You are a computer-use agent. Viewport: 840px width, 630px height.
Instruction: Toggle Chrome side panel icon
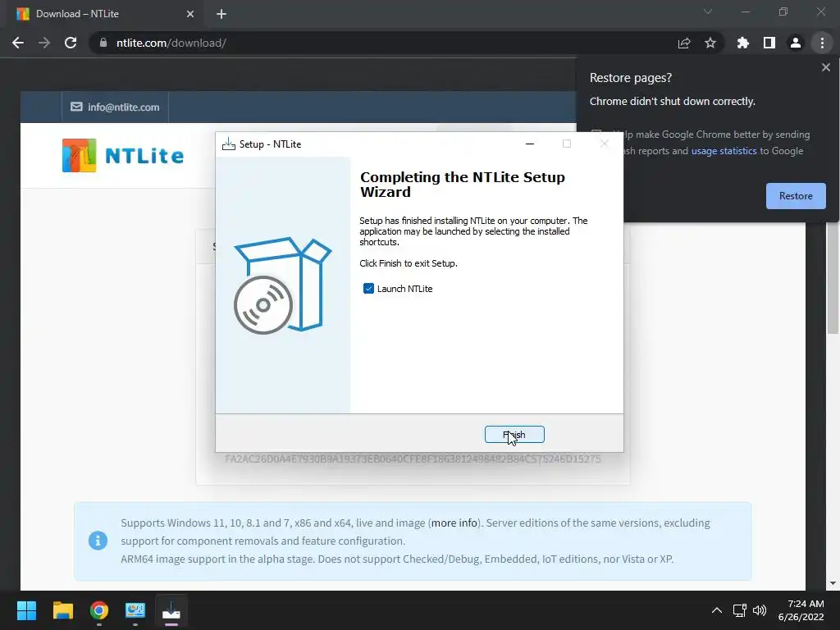click(x=769, y=43)
